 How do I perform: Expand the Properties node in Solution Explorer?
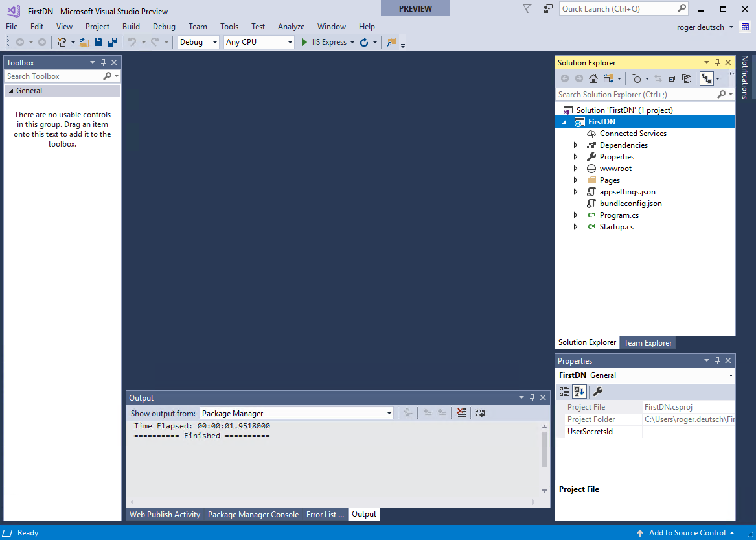coord(575,157)
